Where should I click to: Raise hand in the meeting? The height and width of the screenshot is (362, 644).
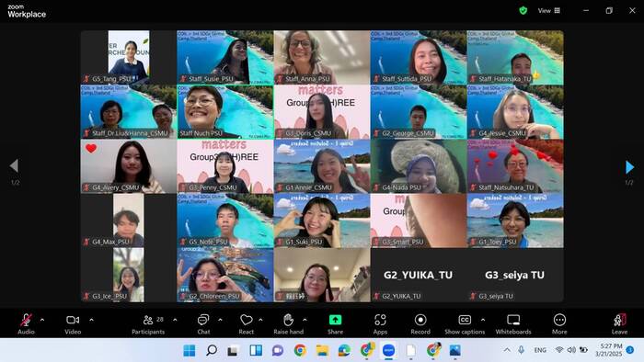pyautogui.click(x=288, y=324)
